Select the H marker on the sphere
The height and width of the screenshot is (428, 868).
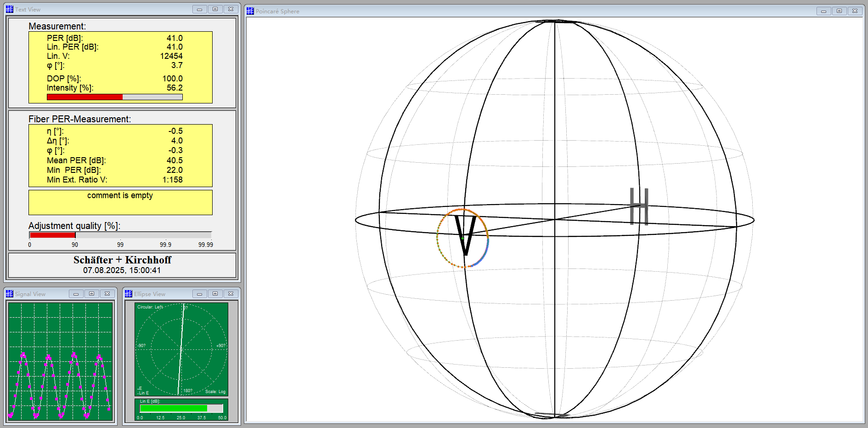click(639, 206)
